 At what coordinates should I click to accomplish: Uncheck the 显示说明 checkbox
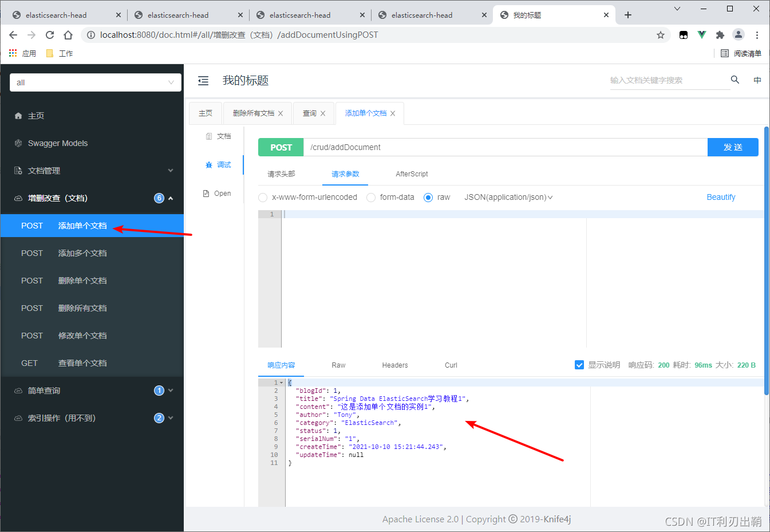tap(579, 365)
